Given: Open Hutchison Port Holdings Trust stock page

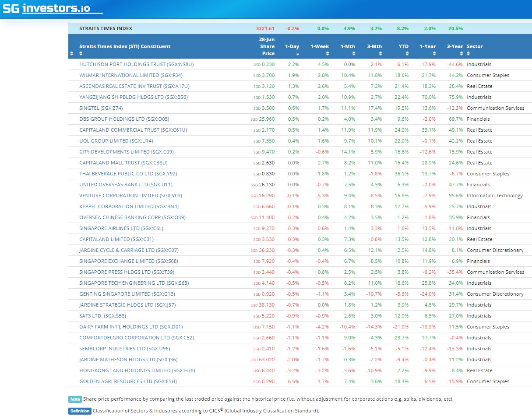Looking at the screenshot, I should click(x=136, y=64).
